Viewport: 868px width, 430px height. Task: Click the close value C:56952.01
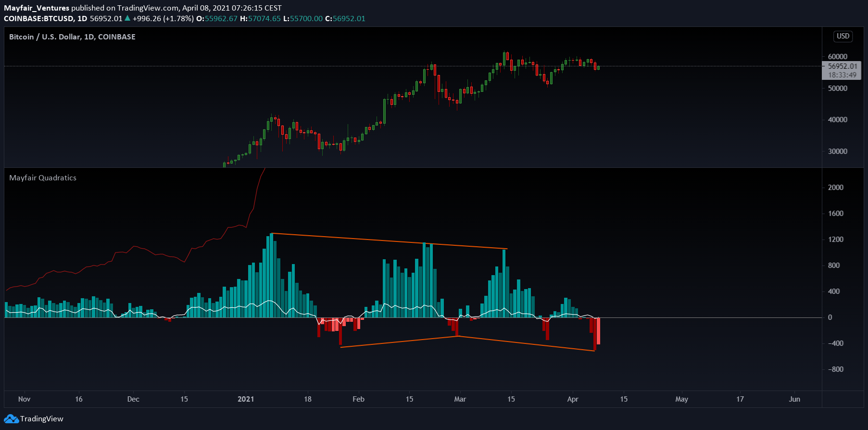345,19
